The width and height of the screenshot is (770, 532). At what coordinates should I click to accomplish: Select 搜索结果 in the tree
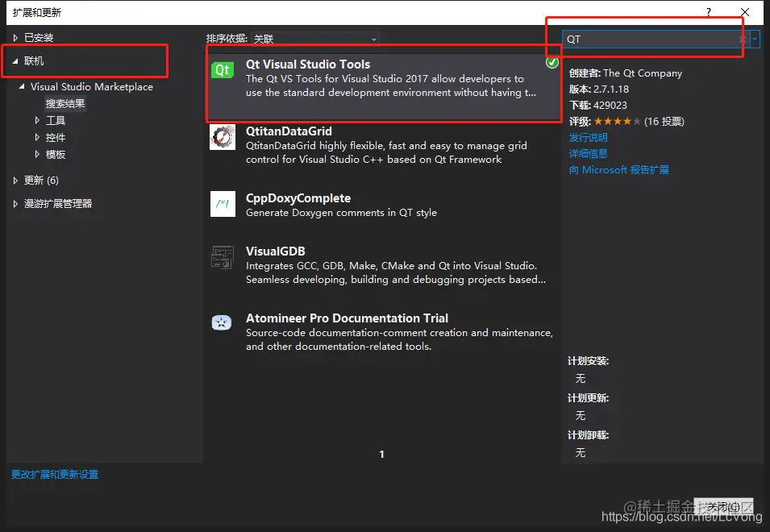point(65,103)
